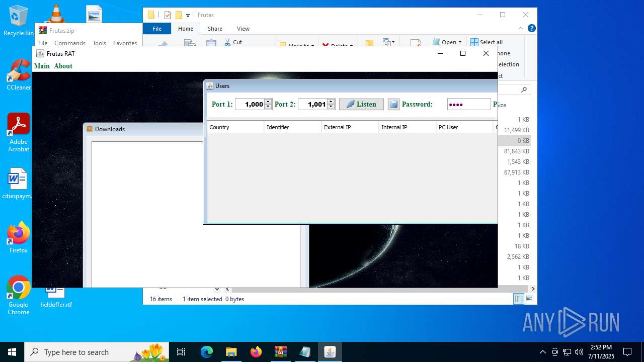Open volume control in system tray
This screenshot has height=362, width=644.
pos(579,352)
